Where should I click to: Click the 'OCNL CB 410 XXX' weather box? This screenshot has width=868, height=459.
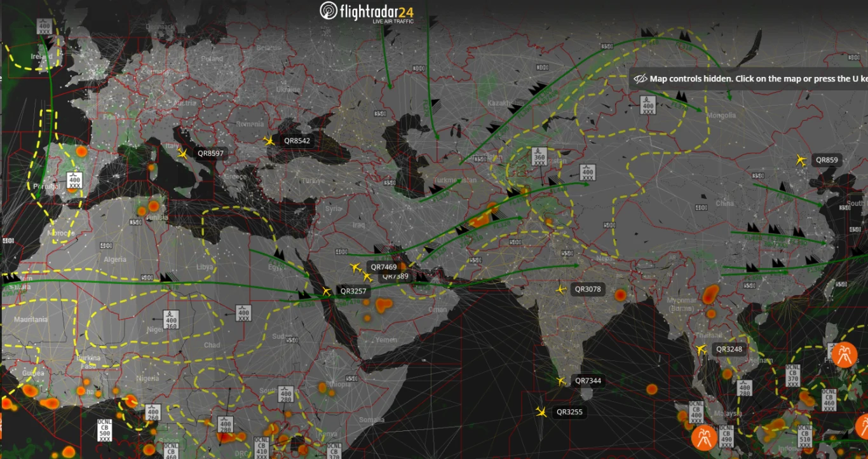point(261,448)
